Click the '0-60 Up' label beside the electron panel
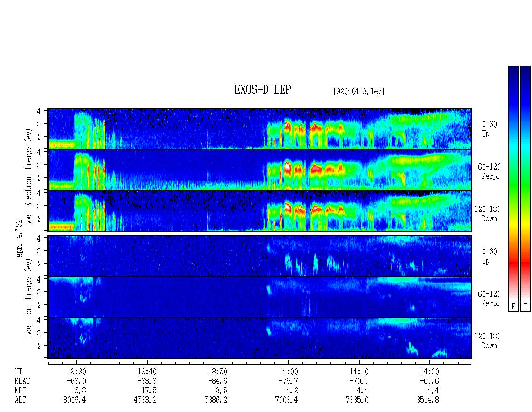The width and height of the screenshot is (532, 412). [489, 129]
